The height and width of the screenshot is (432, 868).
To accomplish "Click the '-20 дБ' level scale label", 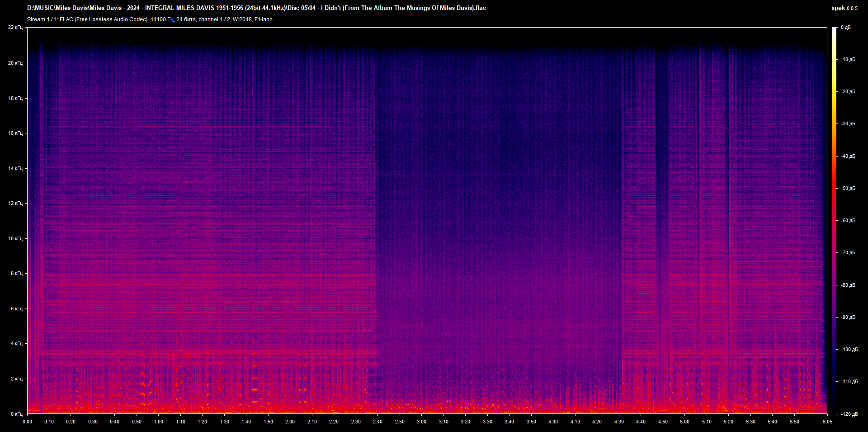I will click(x=848, y=92).
